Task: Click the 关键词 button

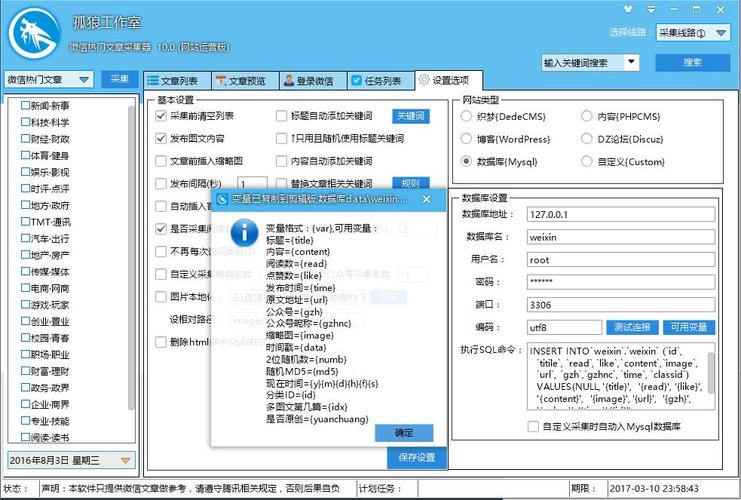Action: pyautogui.click(x=411, y=116)
